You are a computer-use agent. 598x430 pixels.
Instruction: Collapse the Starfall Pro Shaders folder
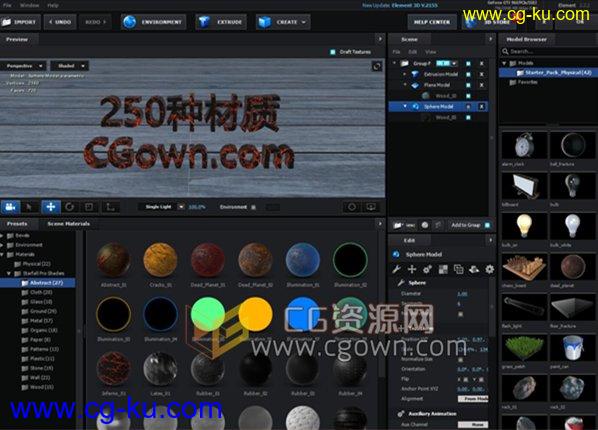(x=9, y=274)
